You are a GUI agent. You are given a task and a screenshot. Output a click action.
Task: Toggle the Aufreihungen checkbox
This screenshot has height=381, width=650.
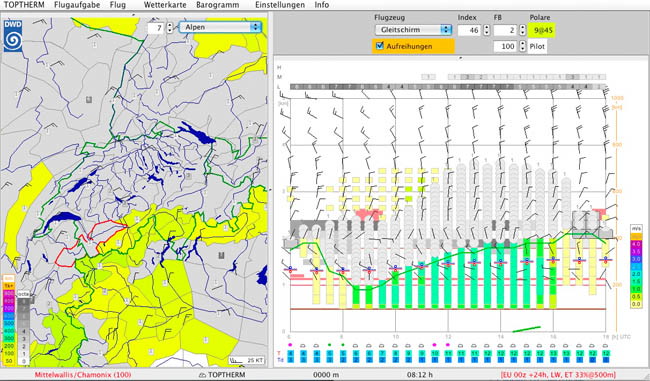[379, 46]
